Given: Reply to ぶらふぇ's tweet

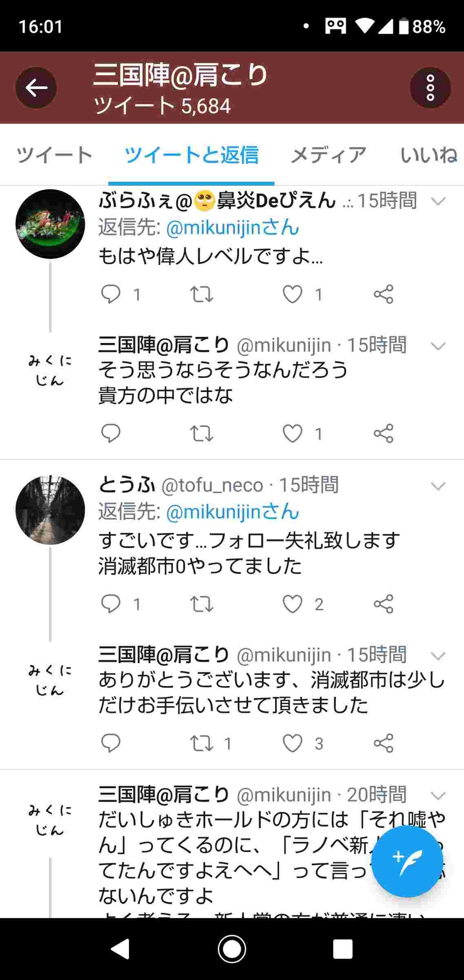Looking at the screenshot, I should coord(111,294).
